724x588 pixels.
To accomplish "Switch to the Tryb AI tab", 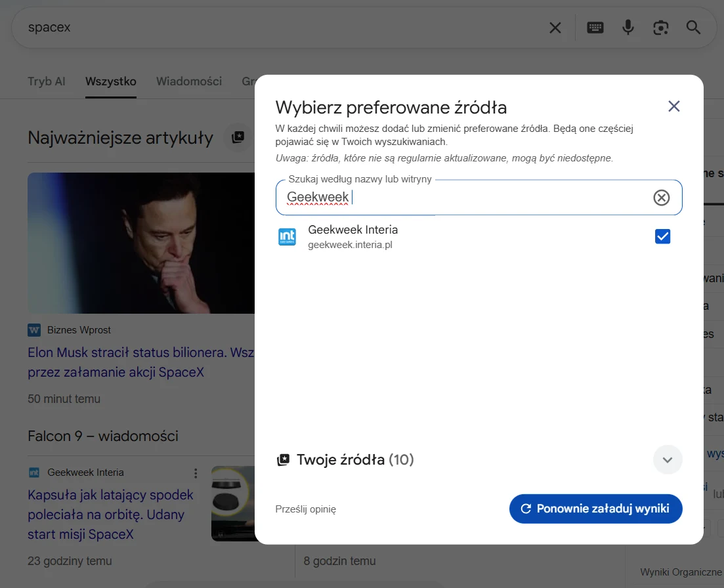I will pyautogui.click(x=46, y=81).
